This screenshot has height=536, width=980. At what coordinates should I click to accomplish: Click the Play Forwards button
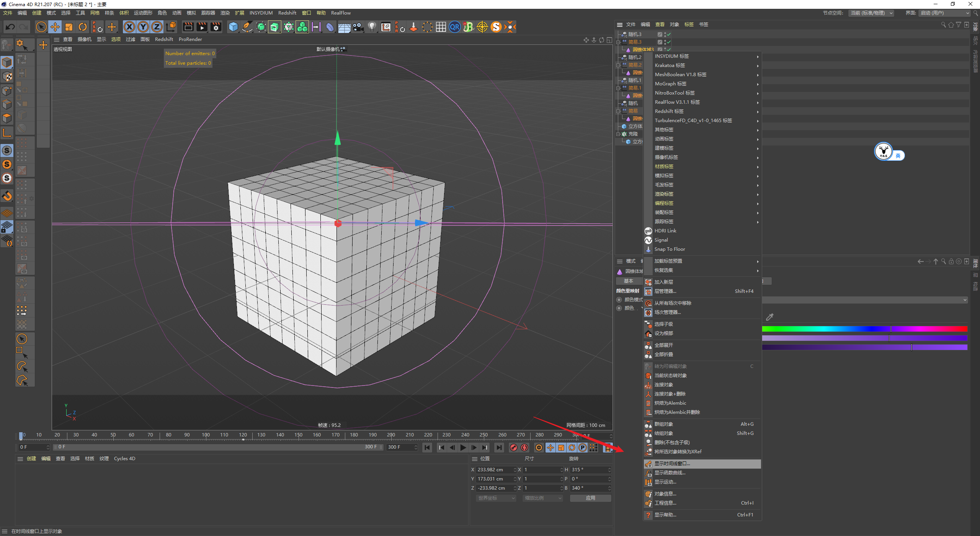(x=463, y=448)
